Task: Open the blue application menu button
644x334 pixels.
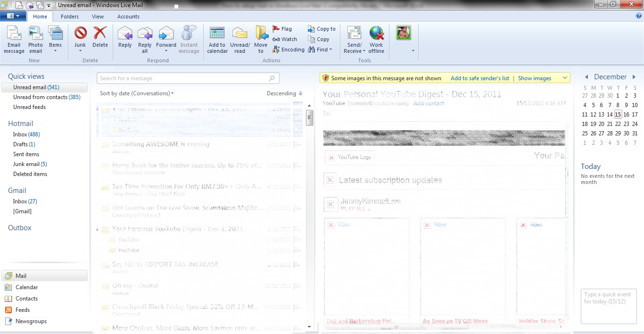Action: point(13,16)
